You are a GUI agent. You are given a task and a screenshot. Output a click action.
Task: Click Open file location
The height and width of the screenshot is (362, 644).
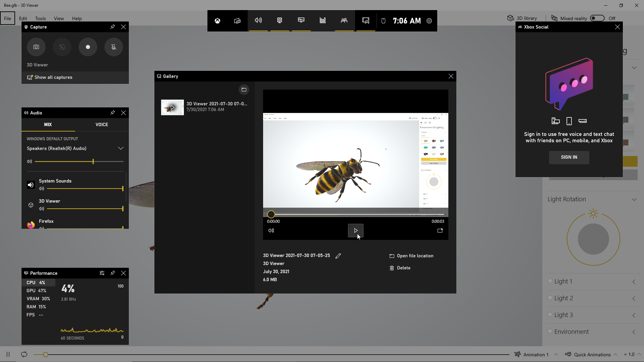[x=411, y=256]
